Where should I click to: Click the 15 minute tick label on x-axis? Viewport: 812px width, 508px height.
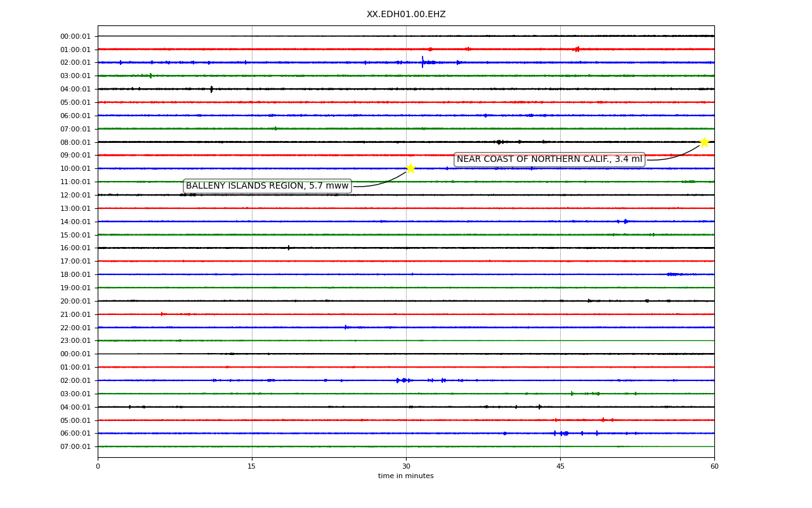click(252, 467)
